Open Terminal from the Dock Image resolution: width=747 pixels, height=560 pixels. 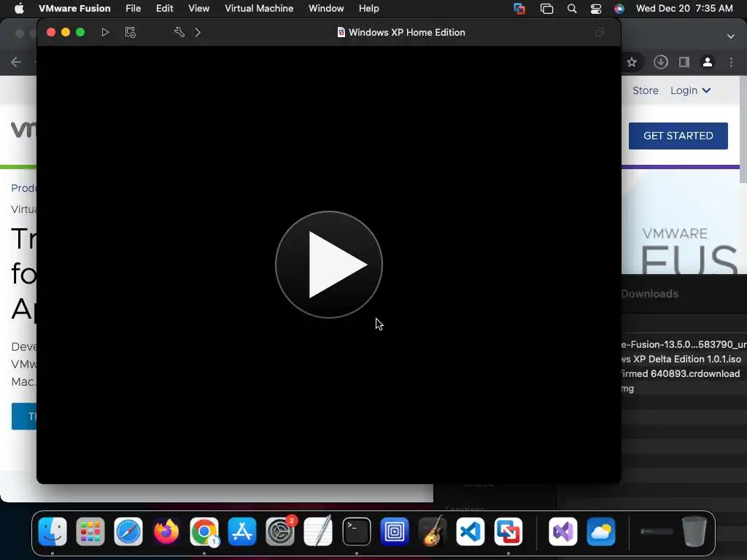(x=356, y=532)
